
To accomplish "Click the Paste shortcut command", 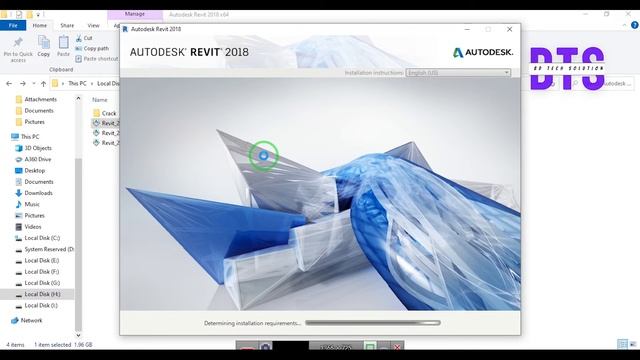I will tap(97, 59).
